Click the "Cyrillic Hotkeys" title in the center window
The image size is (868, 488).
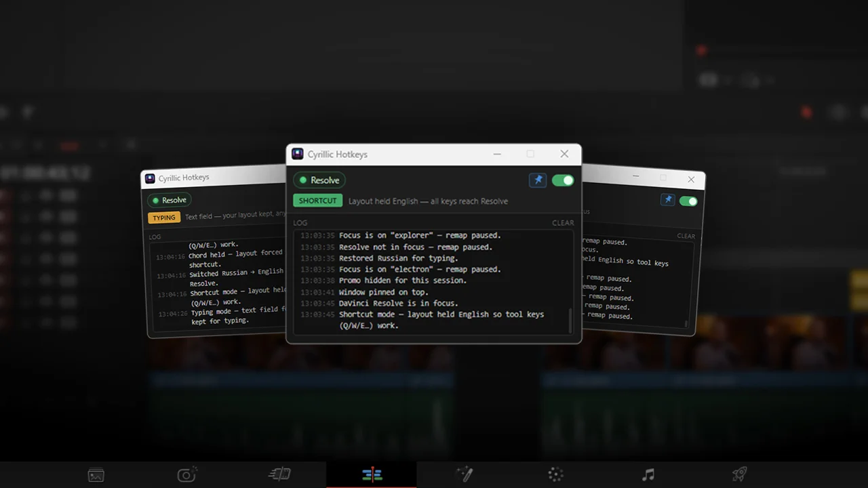point(338,155)
